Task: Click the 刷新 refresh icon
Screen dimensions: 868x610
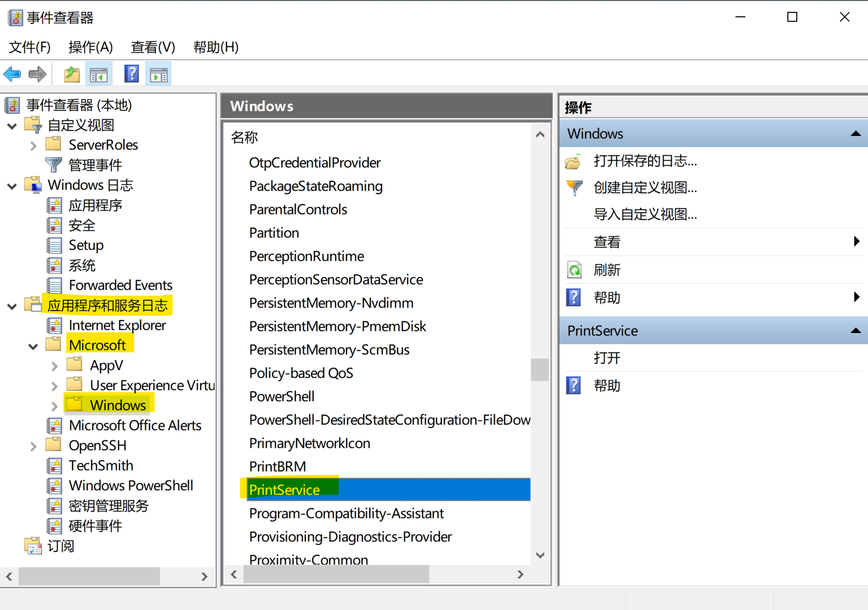Action: (574, 270)
